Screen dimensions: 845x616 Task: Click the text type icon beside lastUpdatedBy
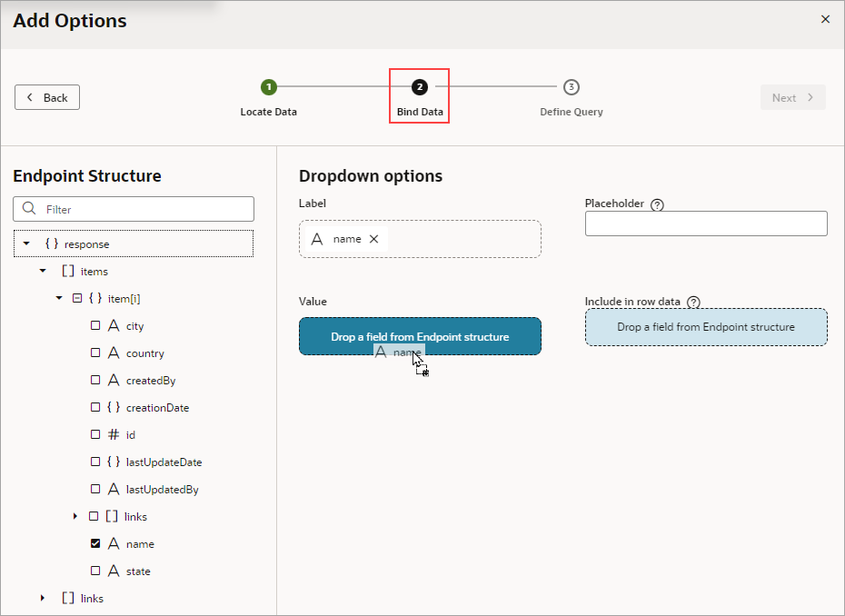click(114, 489)
